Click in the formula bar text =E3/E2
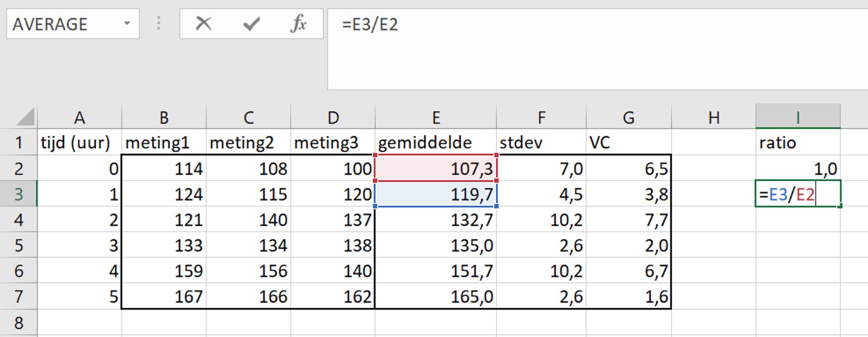The image size is (868, 337). 370,25
